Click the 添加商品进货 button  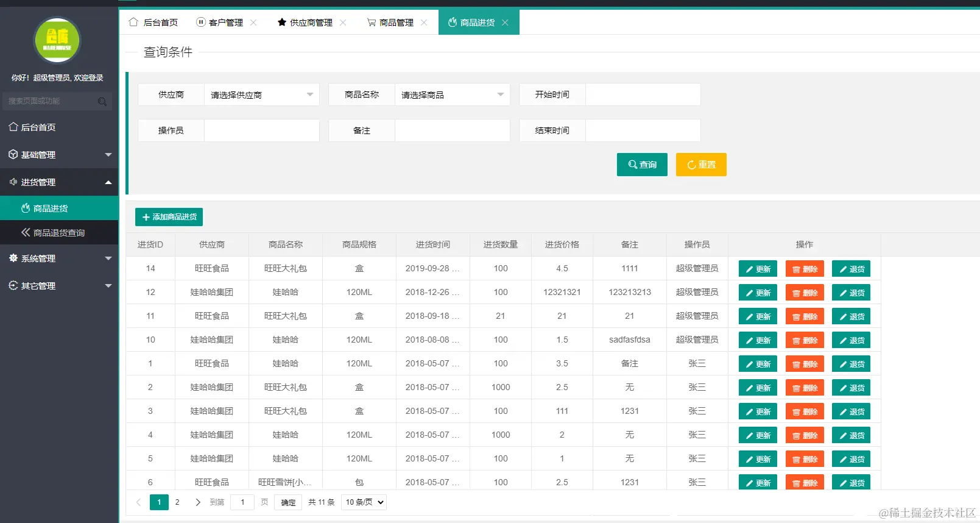(x=169, y=217)
